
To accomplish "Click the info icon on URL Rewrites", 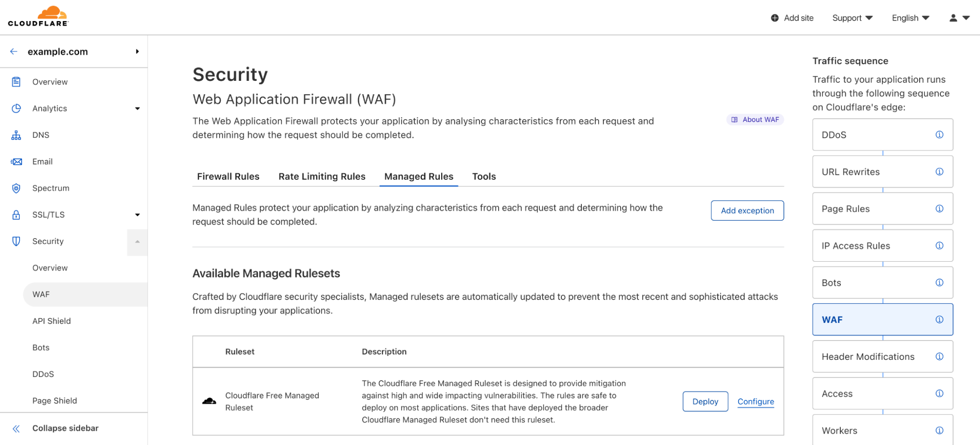I will click(x=939, y=172).
